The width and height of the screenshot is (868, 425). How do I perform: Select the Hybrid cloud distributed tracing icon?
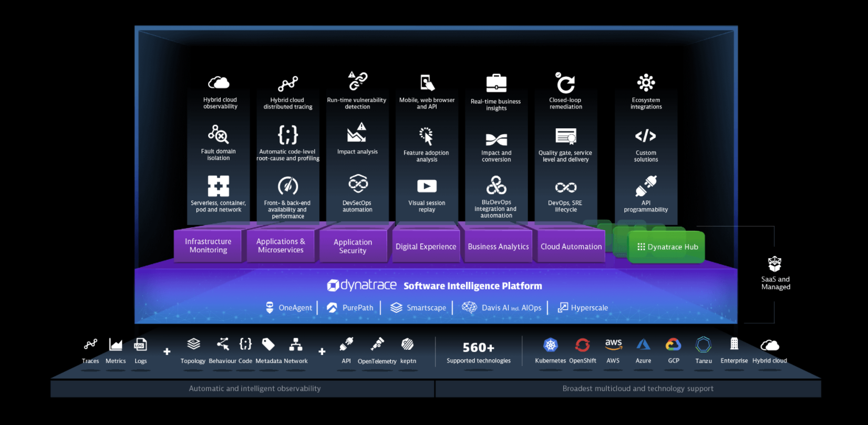point(288,83)
